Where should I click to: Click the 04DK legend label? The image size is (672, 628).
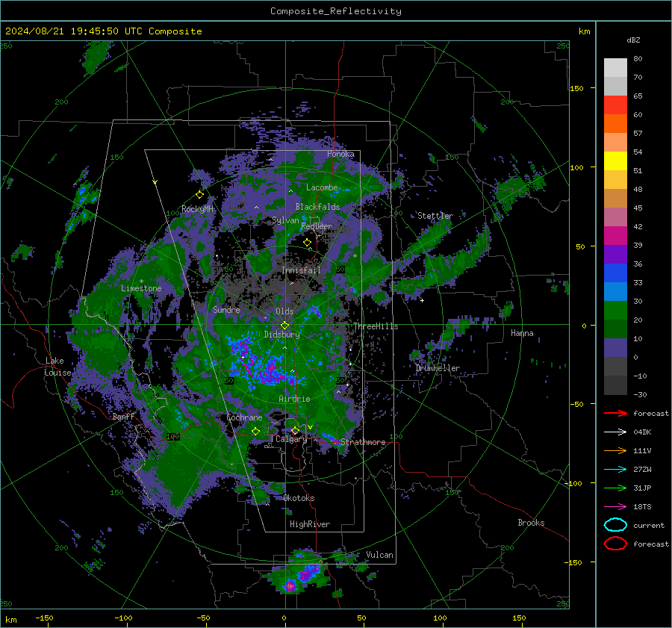[x=642, y=432]
